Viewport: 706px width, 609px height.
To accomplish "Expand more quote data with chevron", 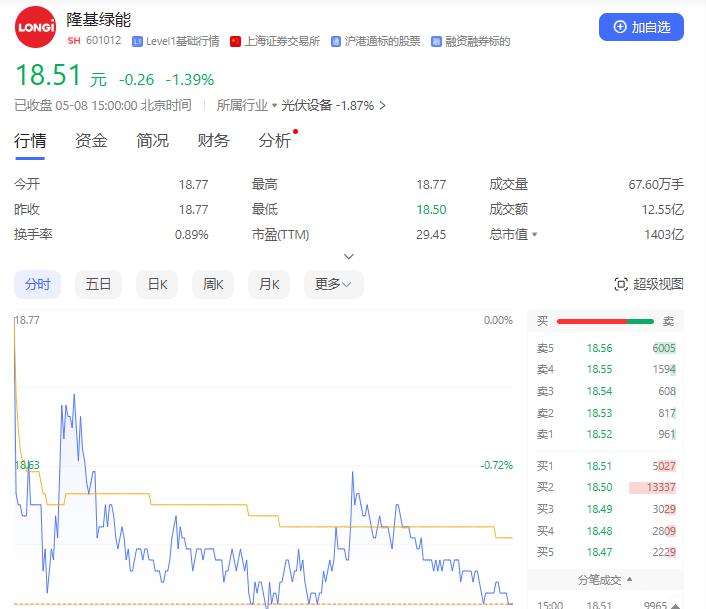I will click(x=348, y=256).
